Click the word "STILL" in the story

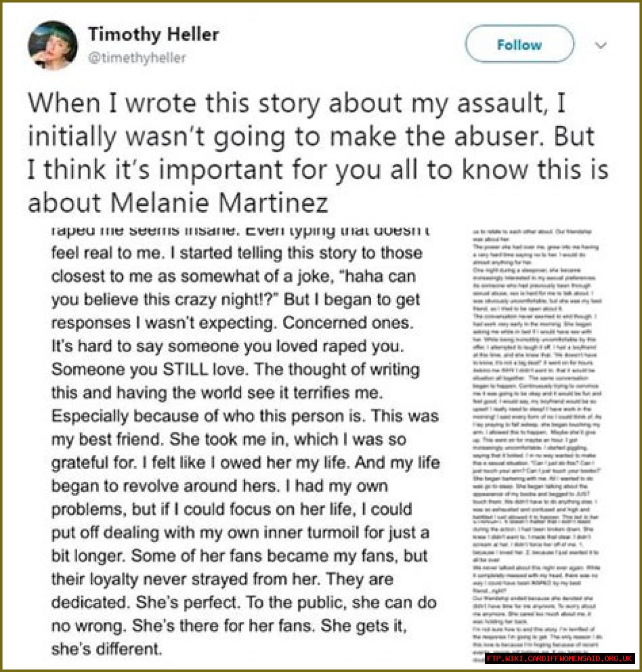click(x=185, y=369)
